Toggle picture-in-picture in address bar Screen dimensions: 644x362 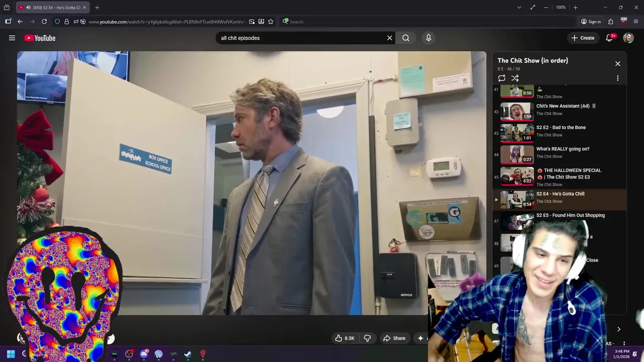252,22
